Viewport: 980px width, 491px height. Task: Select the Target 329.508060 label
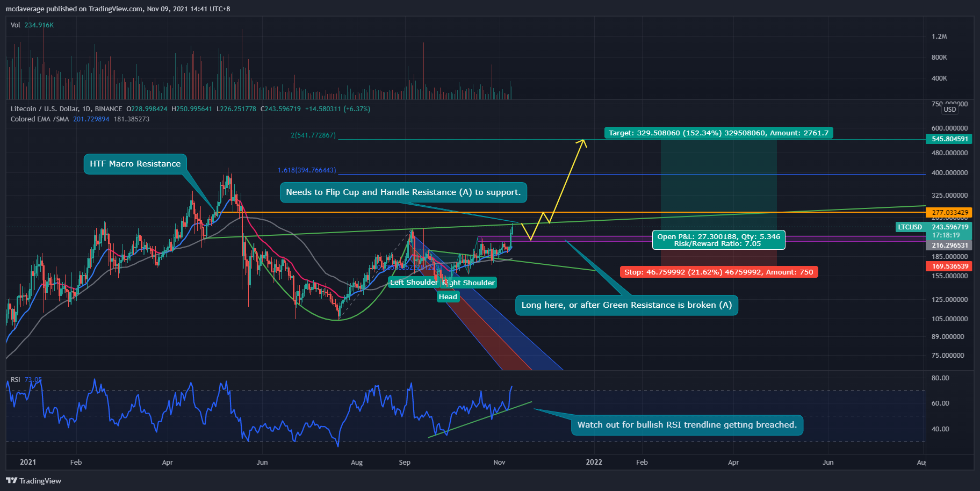coord(718,133)
